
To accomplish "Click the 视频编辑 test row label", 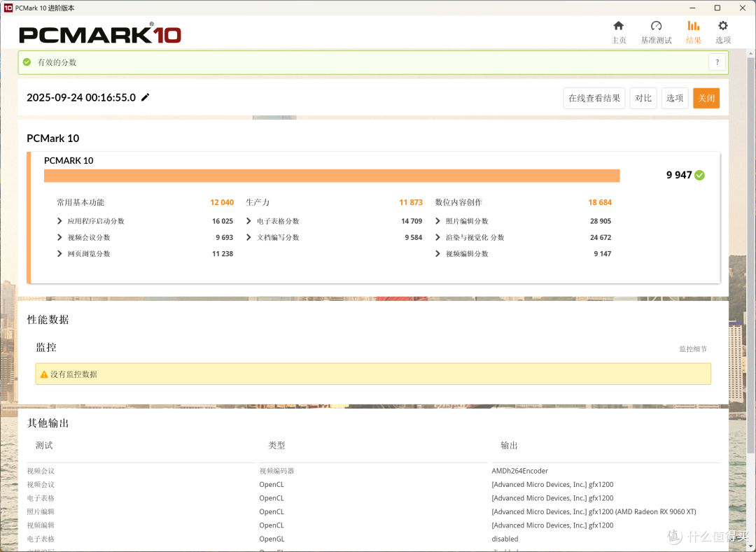I will (41, 525).
